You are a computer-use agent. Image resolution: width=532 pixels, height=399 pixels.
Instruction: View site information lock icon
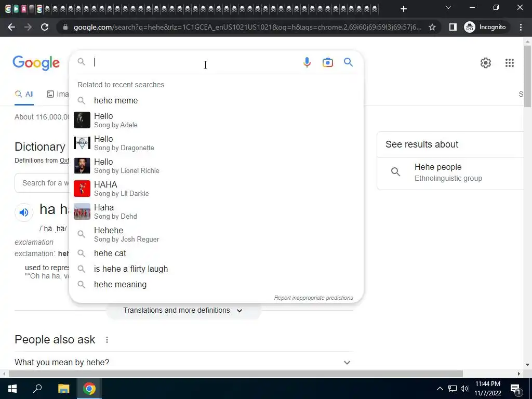66,27
